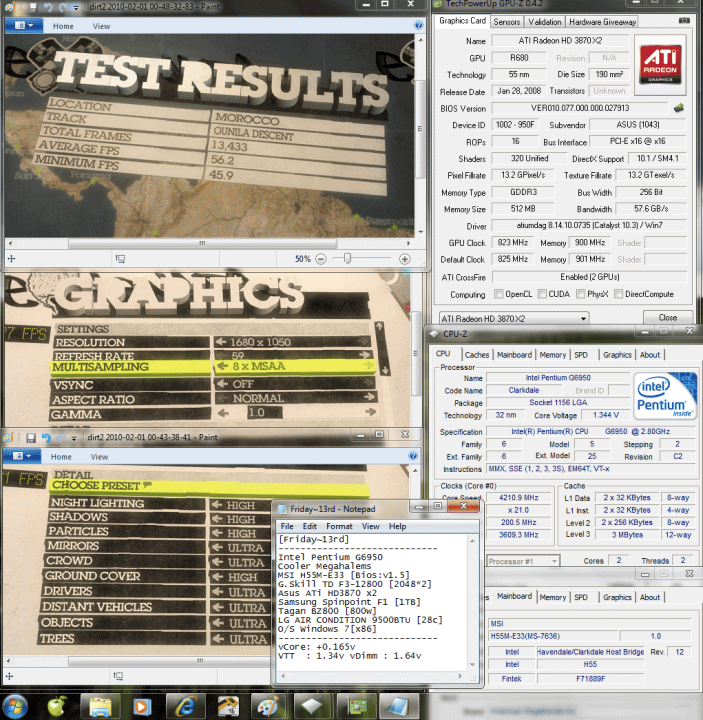
Task: Launch Internet Explorer from taskbar
Action: pos(186,706)
